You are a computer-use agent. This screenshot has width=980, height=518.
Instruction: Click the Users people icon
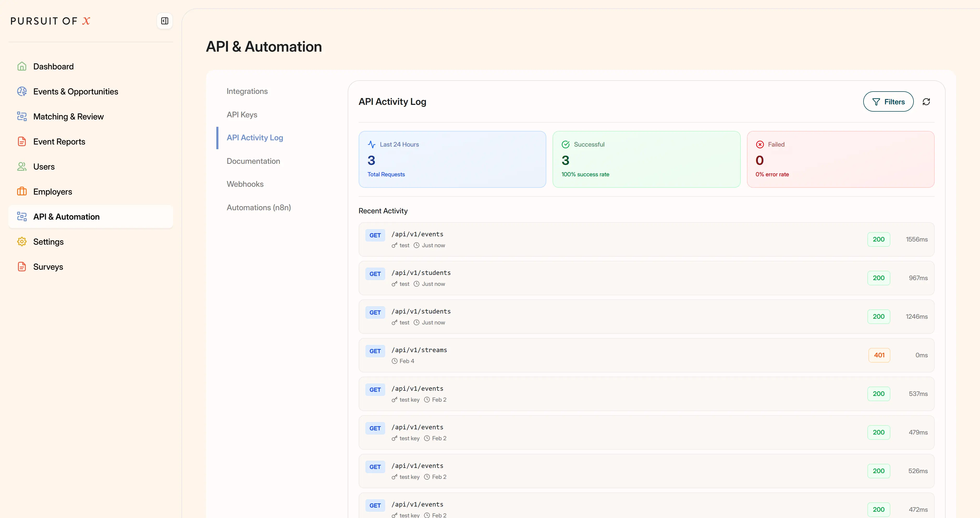[x=22, y=167]
